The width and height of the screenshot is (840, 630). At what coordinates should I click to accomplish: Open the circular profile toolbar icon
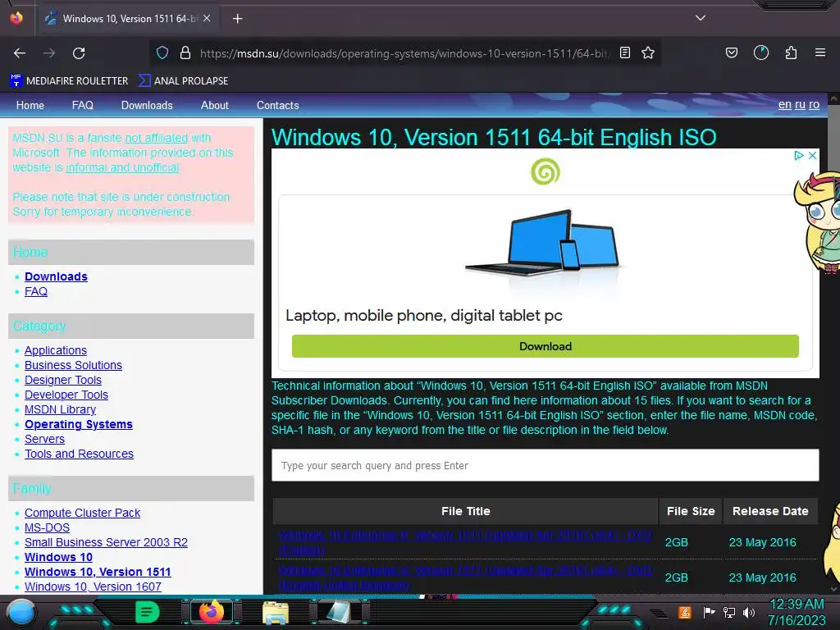pyautogui.click(x=761, y=52)
